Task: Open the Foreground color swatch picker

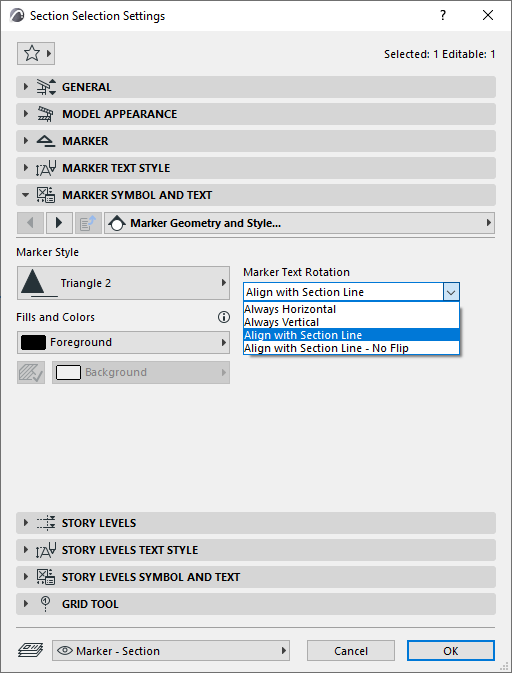Action: pyautogui.click(x=123, y=343)
